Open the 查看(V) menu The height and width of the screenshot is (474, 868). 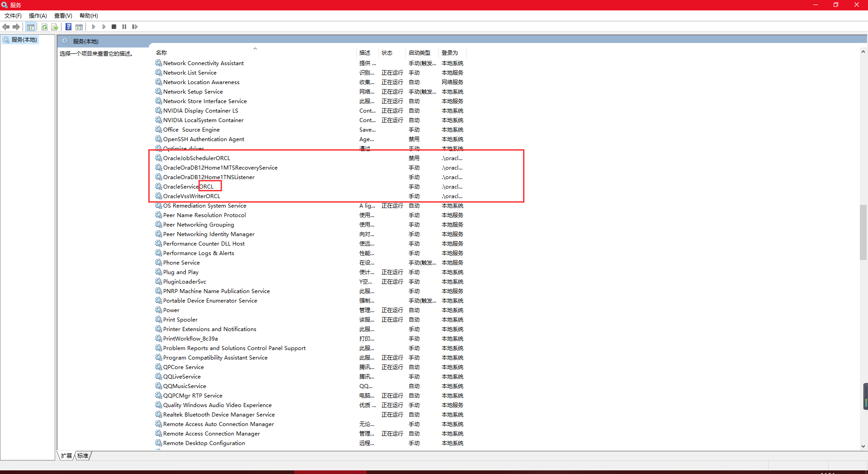tap(62, 15)
